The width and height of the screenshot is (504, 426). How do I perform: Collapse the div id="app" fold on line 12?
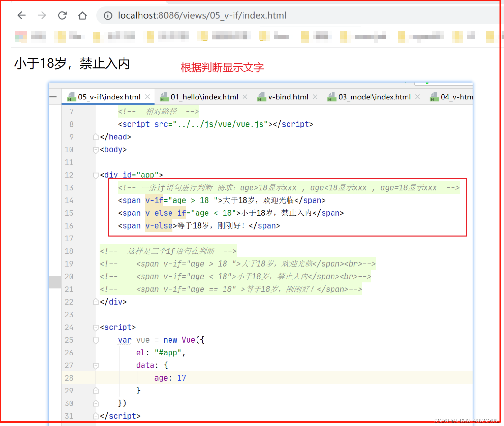tap(96, 175)
